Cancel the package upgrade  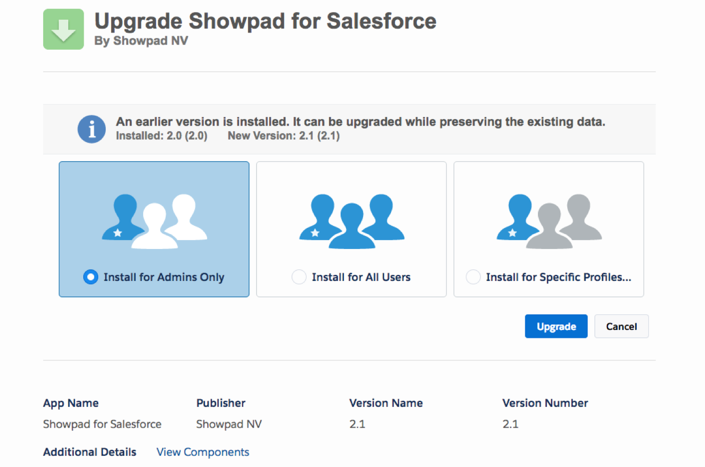coord(621,326)
